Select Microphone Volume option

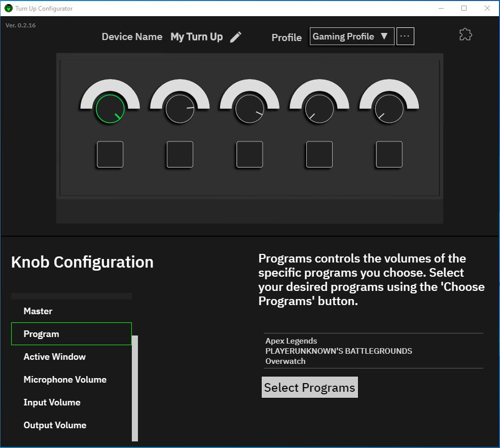coord(65,380)
